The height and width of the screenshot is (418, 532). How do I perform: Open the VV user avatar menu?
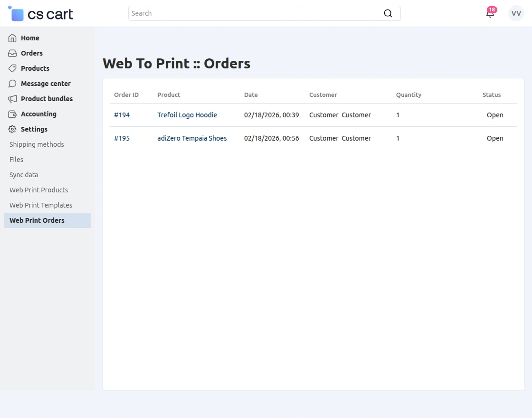(x=516, y=13)
